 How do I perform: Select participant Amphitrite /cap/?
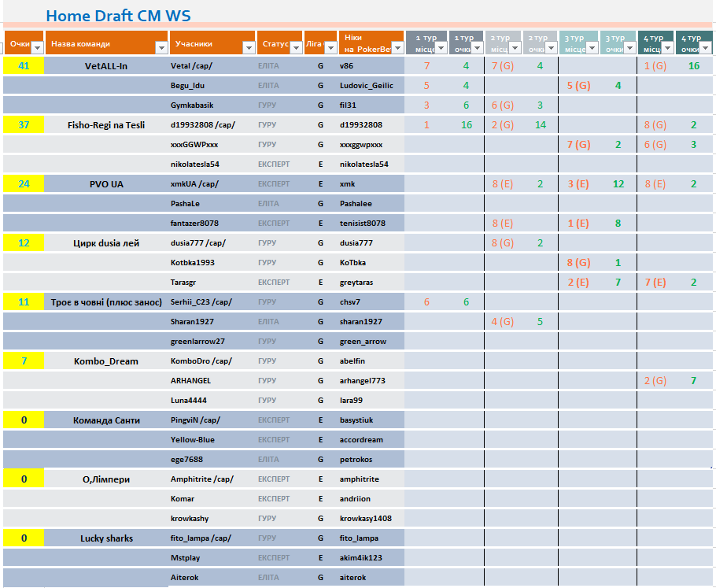(x=202, y=479)
